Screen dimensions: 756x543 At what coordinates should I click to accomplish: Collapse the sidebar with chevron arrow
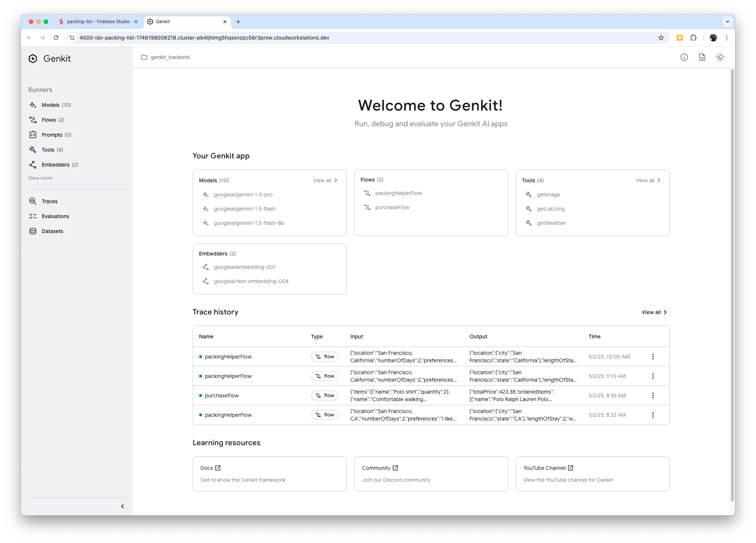123,506
